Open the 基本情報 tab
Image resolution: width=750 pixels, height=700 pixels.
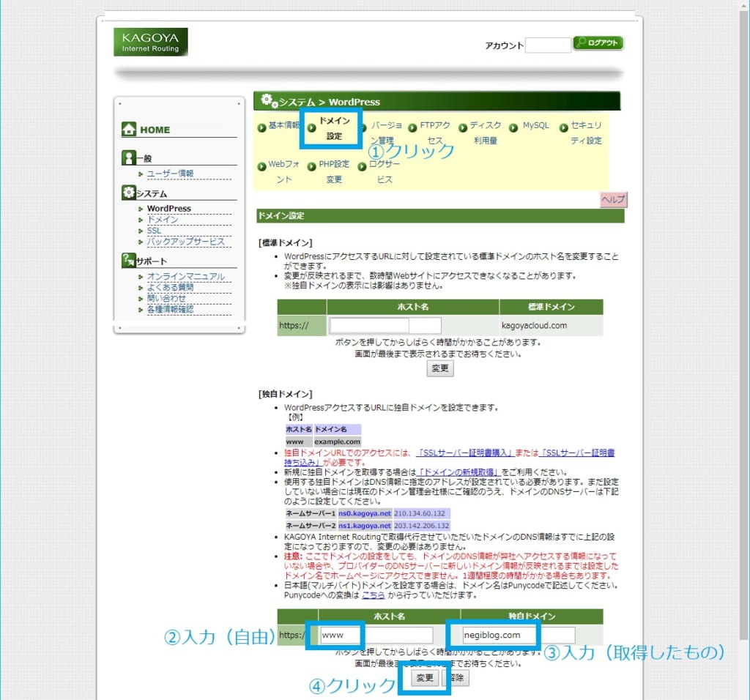click(x=283, y=125)
